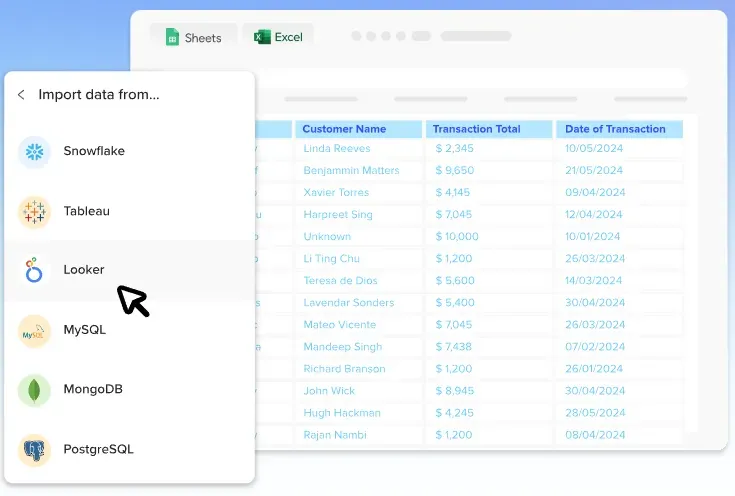Click the 21/05/2024 date cell

pyautogui.click(x=619, y=171)
